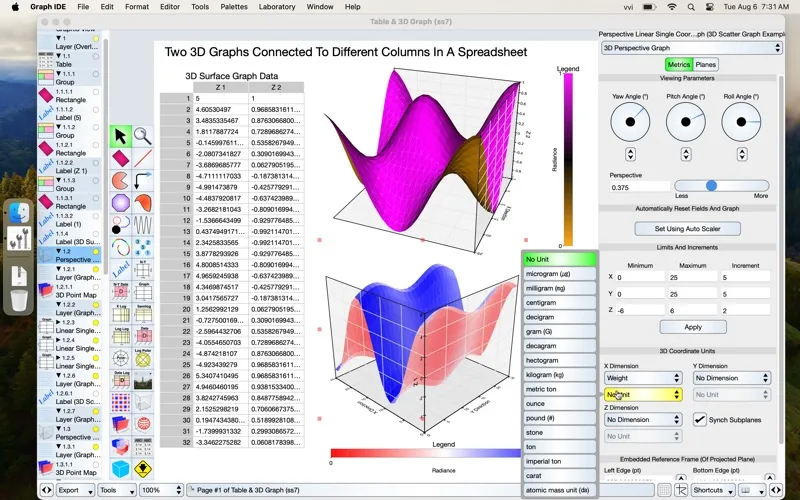Select the magnifying glass zoom tool

pyautogui.click(x=143, y=136)
